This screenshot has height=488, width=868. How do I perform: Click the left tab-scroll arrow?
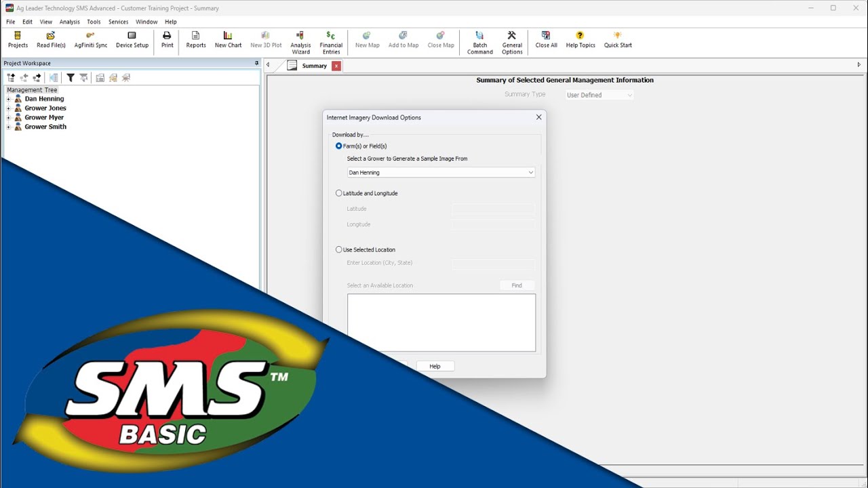(268, 65)
